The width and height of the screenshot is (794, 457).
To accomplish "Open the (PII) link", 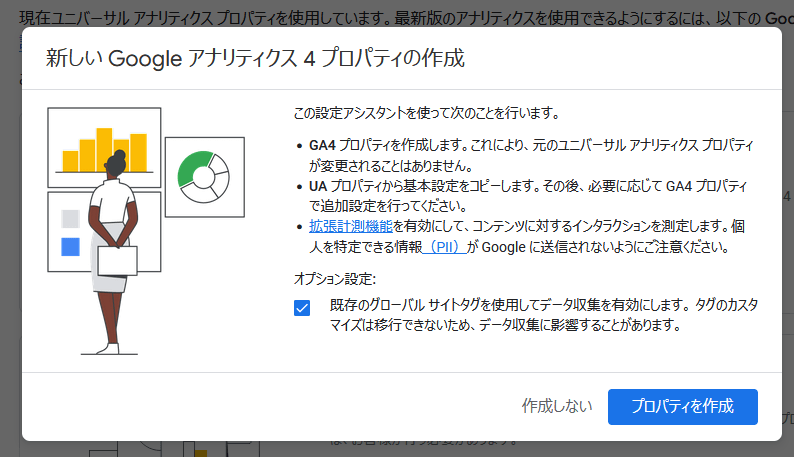I will click(x=444, y=247).
